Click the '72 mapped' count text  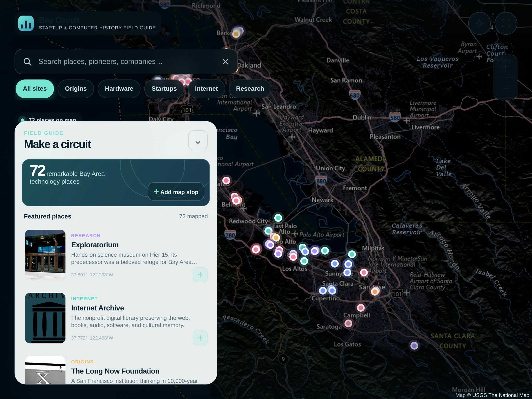[x=194, y=216]
